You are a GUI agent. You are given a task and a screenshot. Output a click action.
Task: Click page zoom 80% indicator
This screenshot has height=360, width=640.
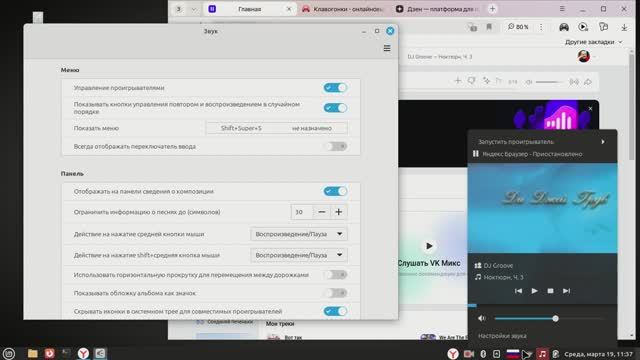pyautogui.click(x=518, y=27)
